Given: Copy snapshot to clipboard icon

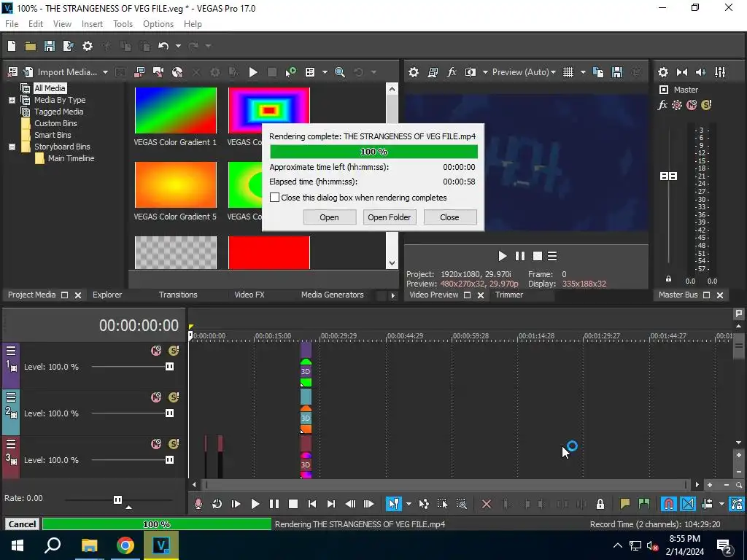Looking at the screenshot, I should coord(598,72).
